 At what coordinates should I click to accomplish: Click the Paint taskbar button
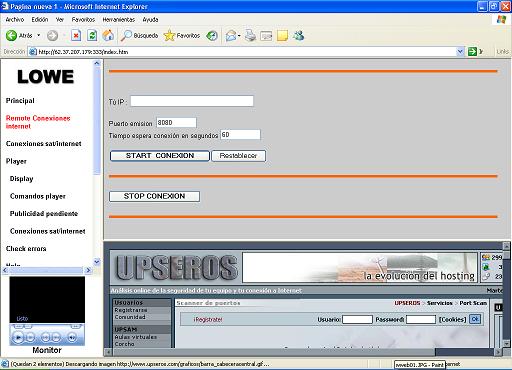click(x=420, y=365)
